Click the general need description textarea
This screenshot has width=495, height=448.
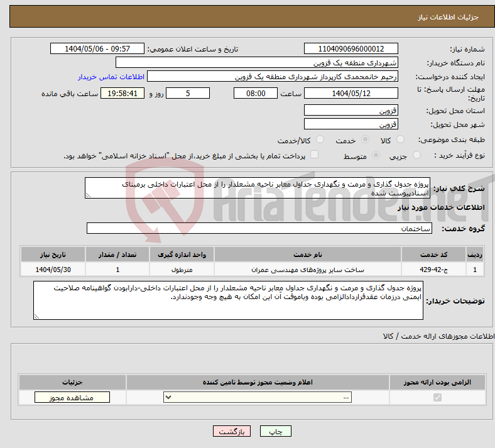click(258, 188)
